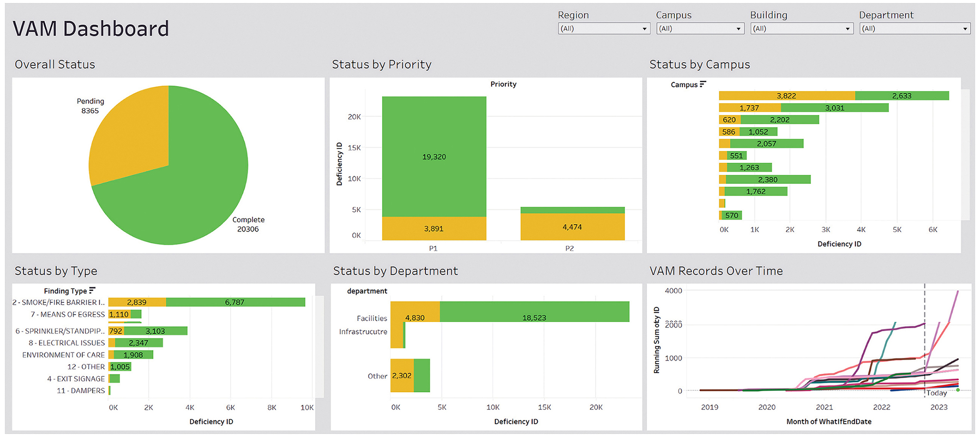Open the Campus filter dropdown

click(700, 29)
